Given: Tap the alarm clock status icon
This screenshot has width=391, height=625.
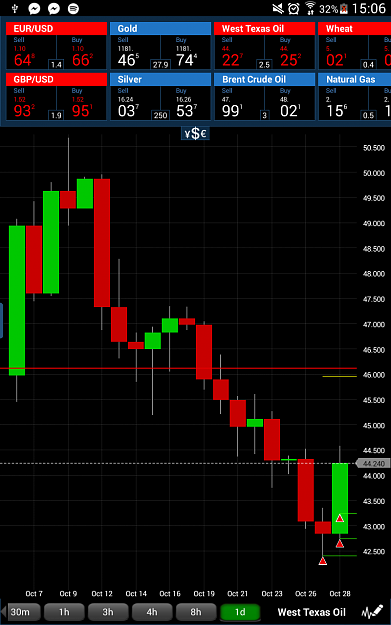Looking at the screenshot, I should pyautogui.click(x=294, y=8).
